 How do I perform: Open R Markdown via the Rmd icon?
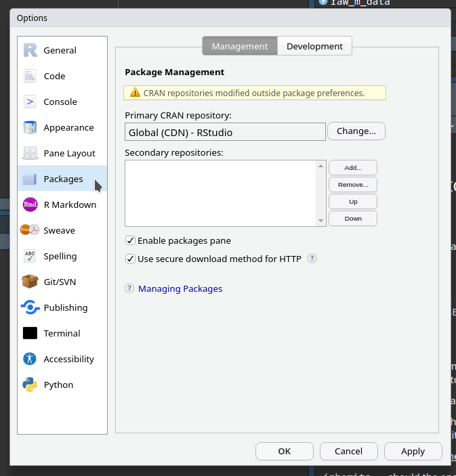coord(30,204)
